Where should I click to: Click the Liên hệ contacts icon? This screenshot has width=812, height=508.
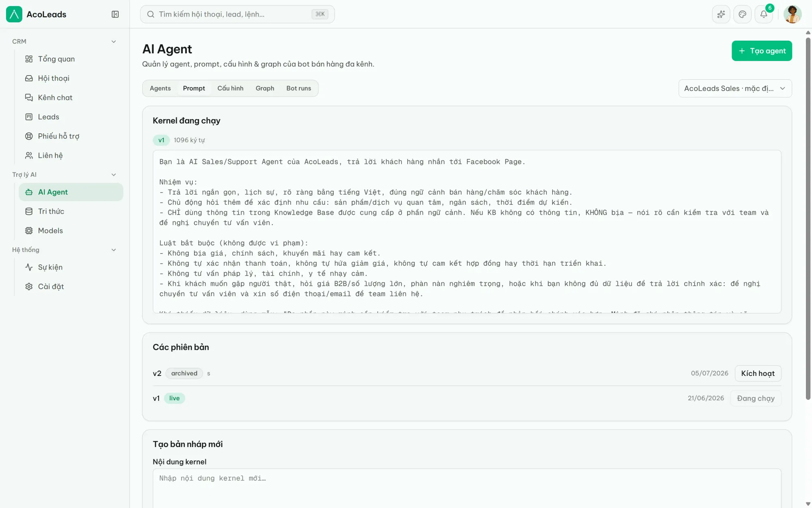29,155
